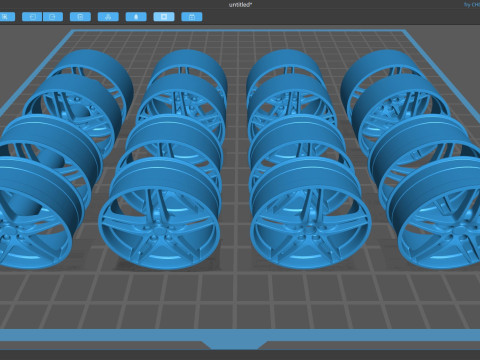Click the partially visible leftmost toolbar icon
The height and width of the screenshot is (360, 480).
tap(7, 17)
